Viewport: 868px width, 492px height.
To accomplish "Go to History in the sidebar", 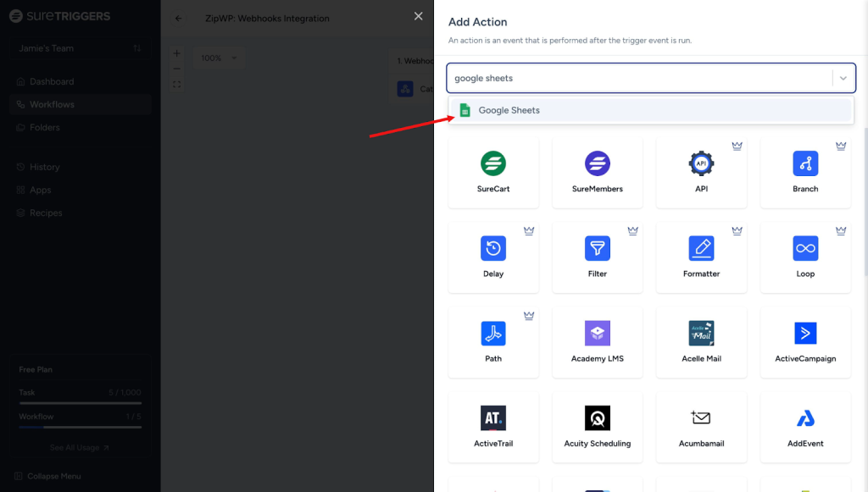I will point(44,167).
